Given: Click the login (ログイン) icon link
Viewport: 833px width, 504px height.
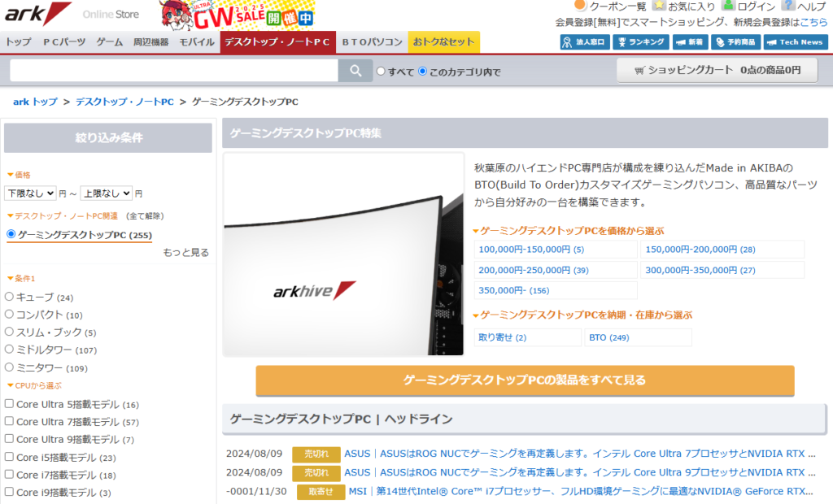Looking at the screenshot, I should pyautogui.click(x=749, y=7).
